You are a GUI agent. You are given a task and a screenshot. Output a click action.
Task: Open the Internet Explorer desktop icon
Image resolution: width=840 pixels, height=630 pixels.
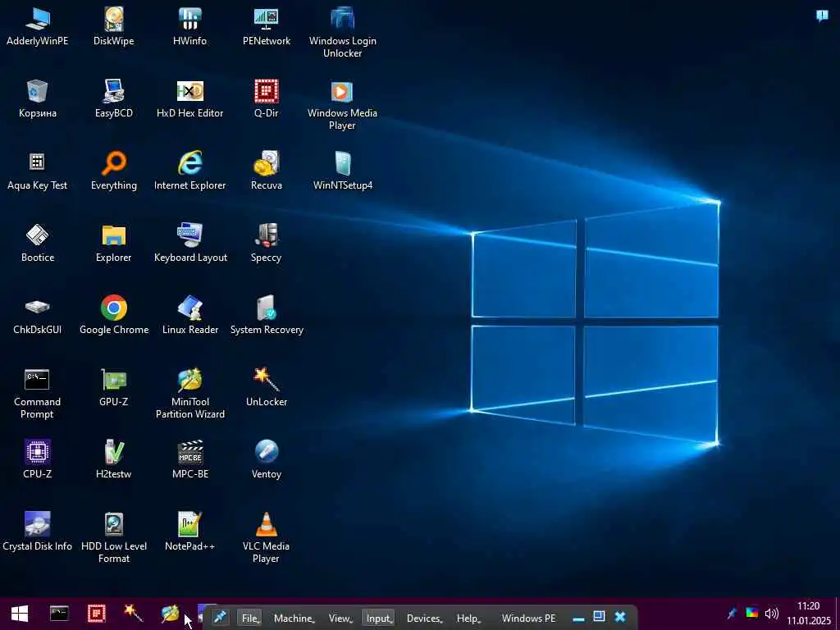189,171
